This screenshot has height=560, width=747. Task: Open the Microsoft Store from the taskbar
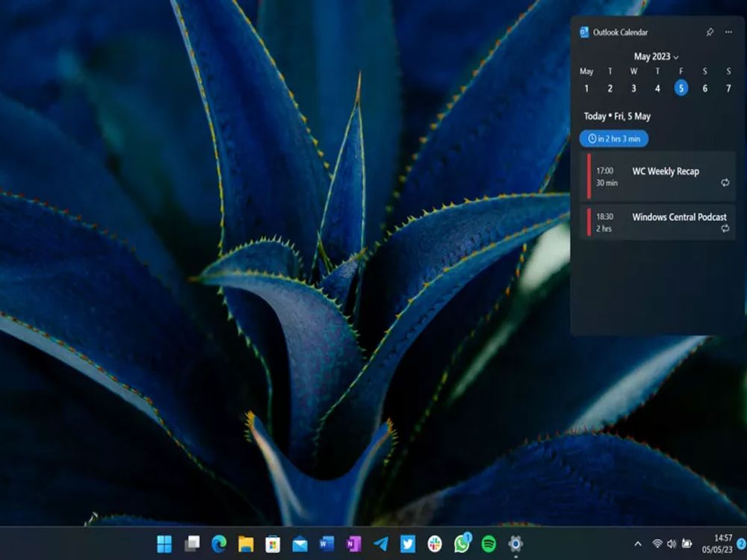[272, 546]
